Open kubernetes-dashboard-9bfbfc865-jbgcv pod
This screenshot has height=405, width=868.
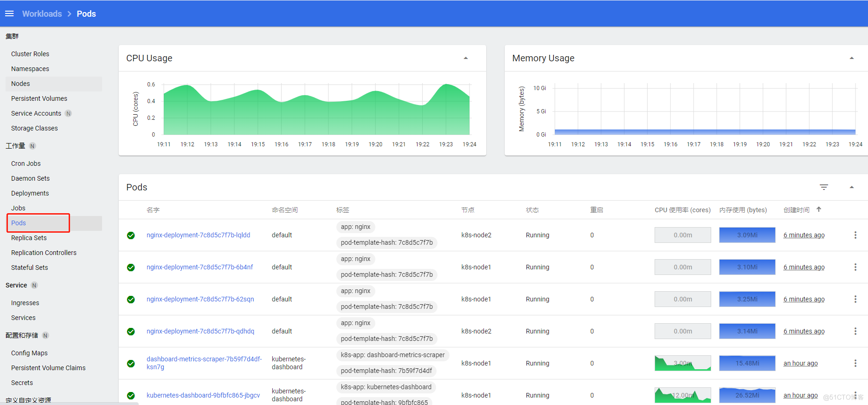[203, 395]
